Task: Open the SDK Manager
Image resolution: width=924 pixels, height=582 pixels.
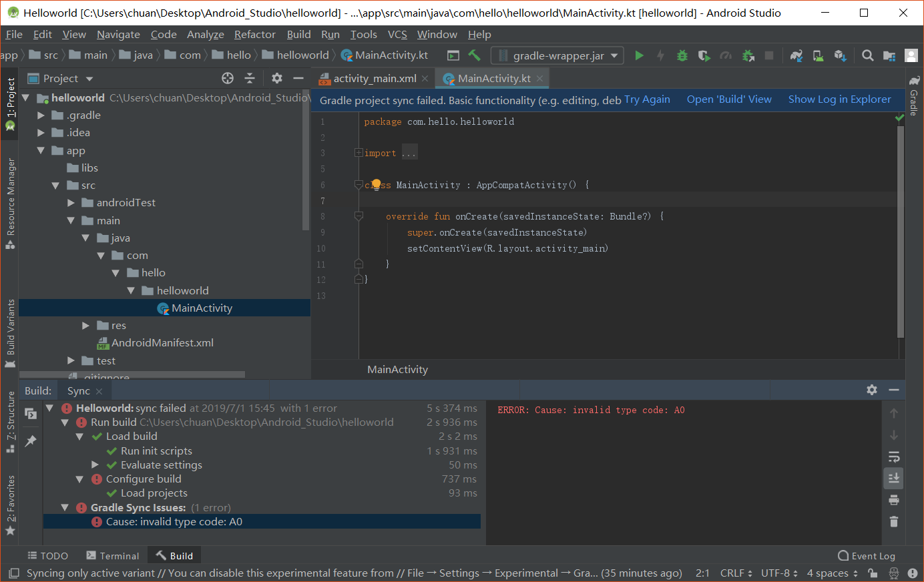Action: click(841, 55)
